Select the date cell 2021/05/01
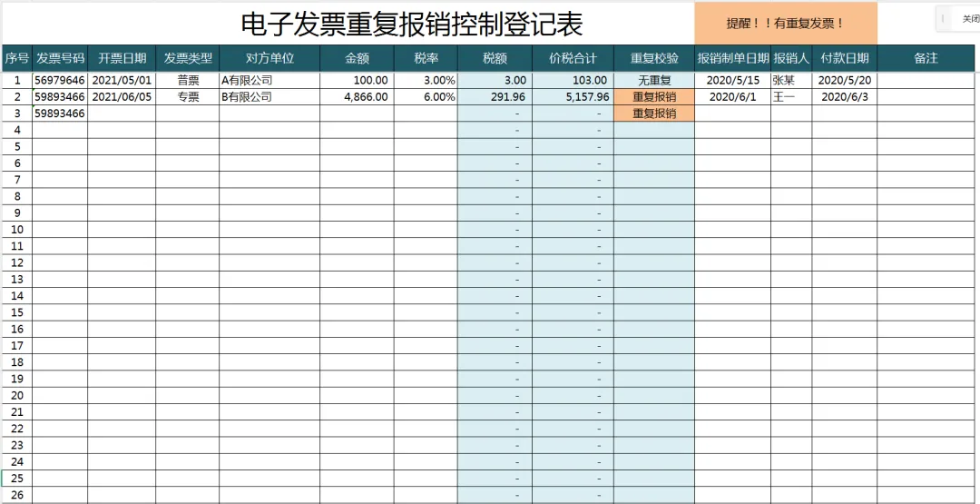 [x=122, y=80]
